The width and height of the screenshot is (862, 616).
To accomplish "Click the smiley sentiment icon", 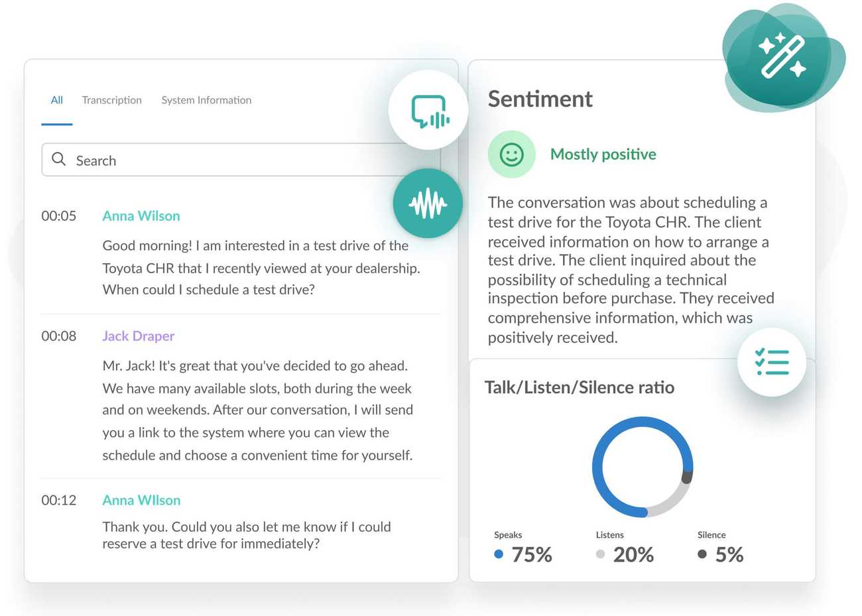I will tap(511, 154).
